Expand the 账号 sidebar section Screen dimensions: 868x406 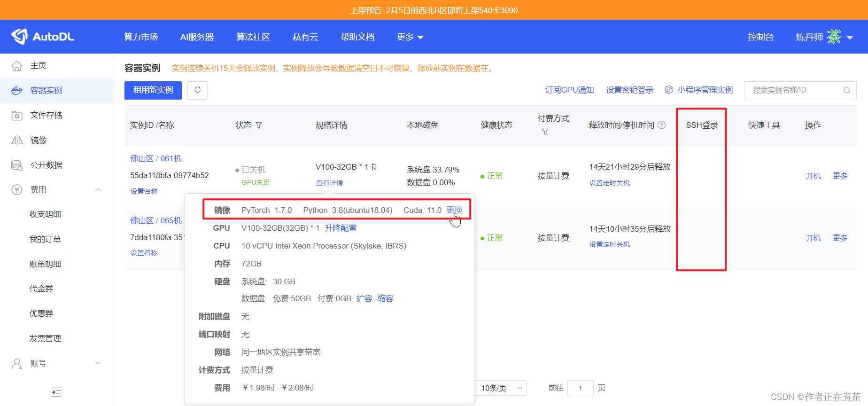(x=99, y=363)
